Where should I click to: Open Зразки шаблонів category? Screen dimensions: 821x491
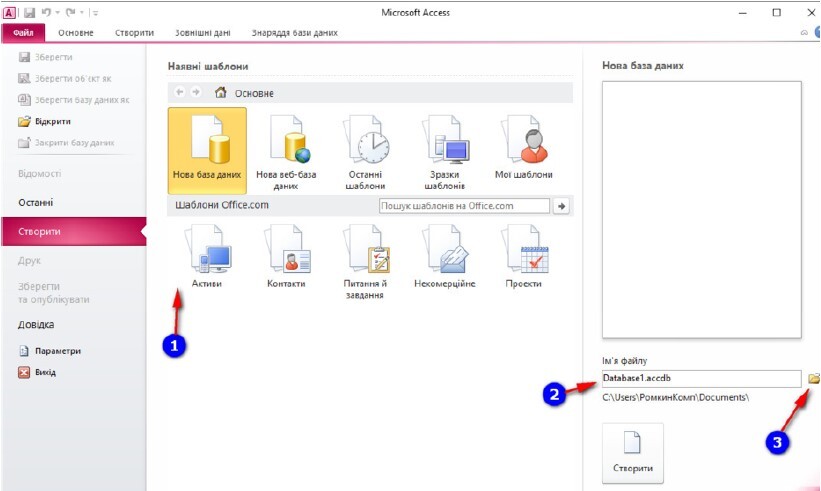pyautogui.click(x=445, y=151)
